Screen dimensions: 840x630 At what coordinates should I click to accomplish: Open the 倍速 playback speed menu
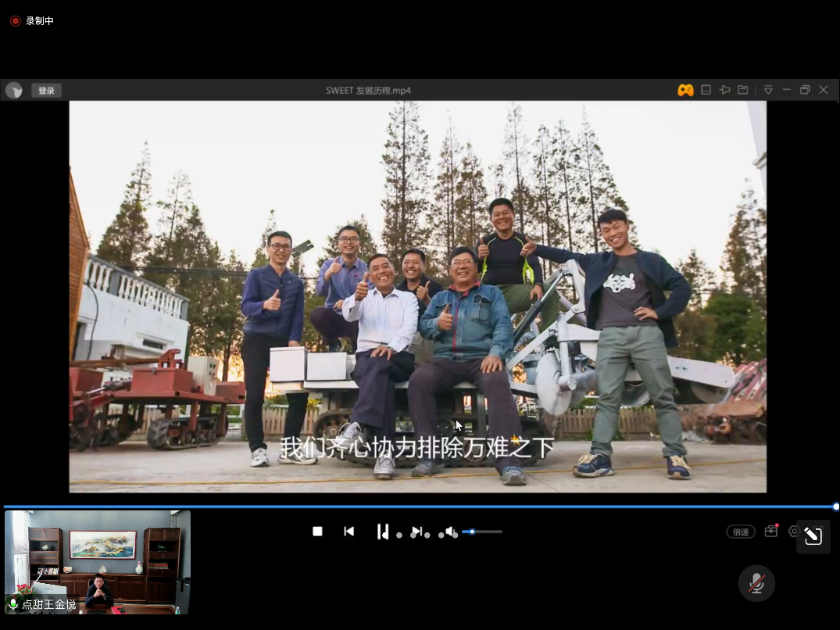coord(740,532)
